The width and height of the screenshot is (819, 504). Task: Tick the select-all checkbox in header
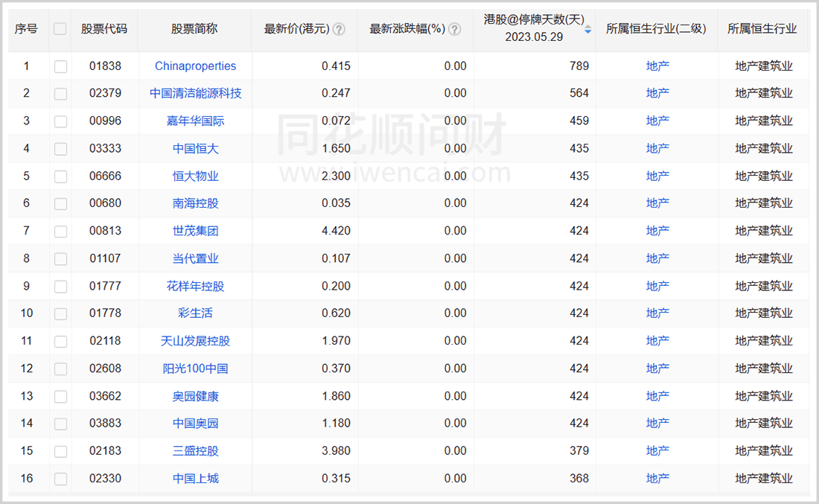[x=60, y=29]
